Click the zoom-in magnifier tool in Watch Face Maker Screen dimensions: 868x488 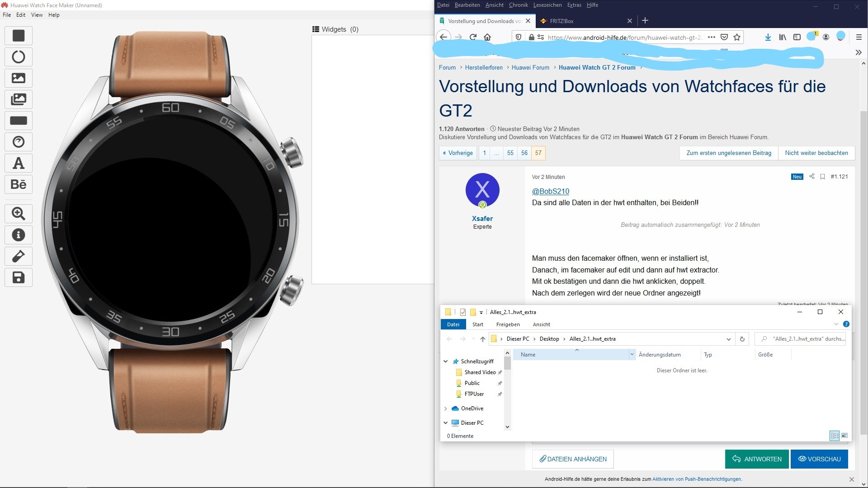click(x=19, y=213)
